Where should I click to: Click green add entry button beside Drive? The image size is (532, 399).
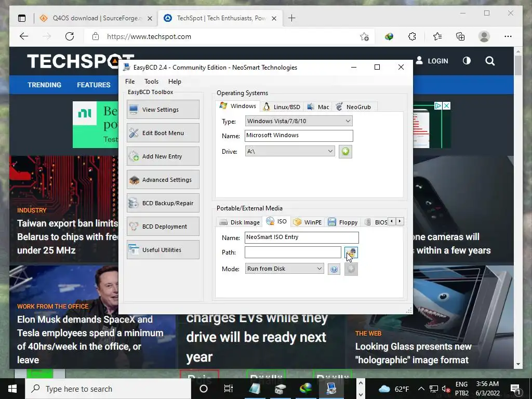[x=345, y=151]
